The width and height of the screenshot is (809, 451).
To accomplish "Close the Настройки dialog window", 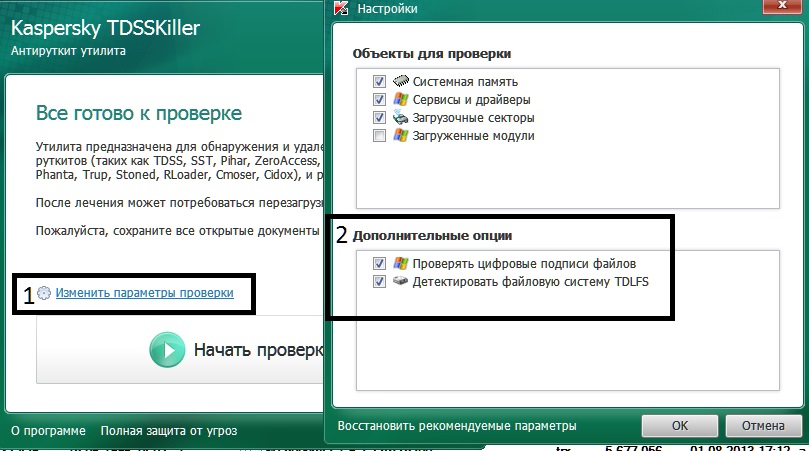I will coord(782,5).
